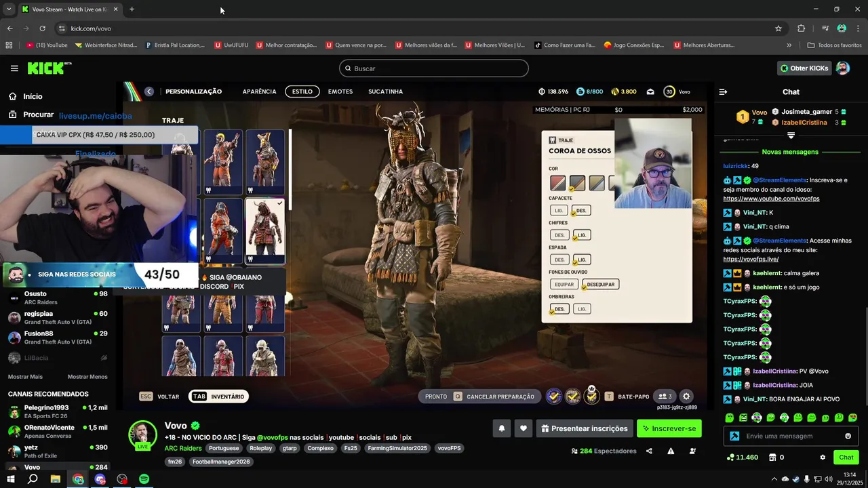Select the Portuguese tag

(x=224, y=448)
